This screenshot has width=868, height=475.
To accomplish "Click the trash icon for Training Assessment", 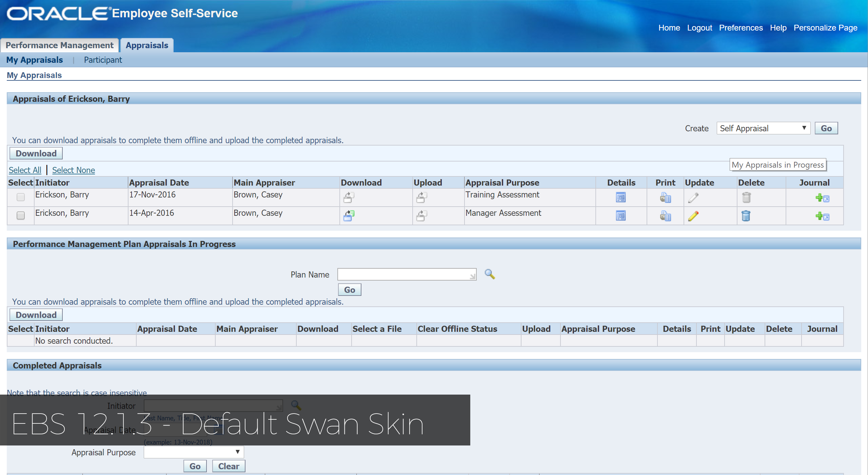I will (x=746, y=197).
